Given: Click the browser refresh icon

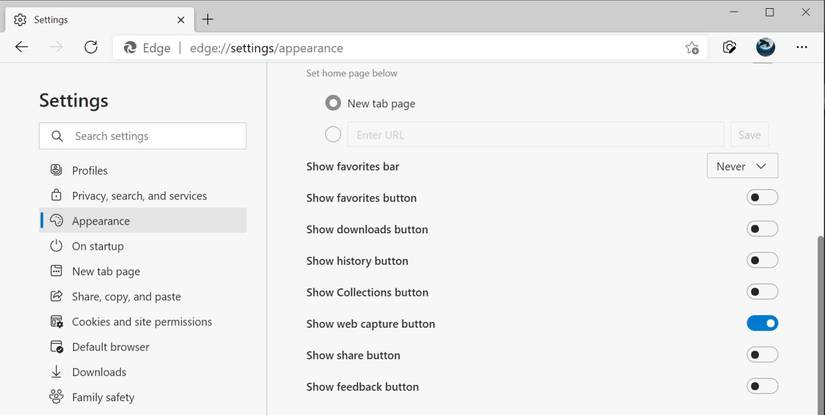Looking at the screenshot, I should (91, 47).
